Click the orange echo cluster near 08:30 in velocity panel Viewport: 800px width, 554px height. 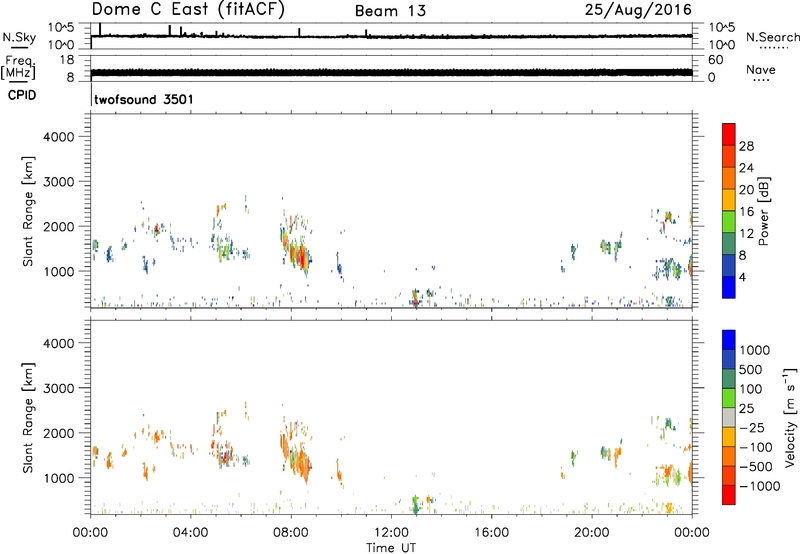301,462
